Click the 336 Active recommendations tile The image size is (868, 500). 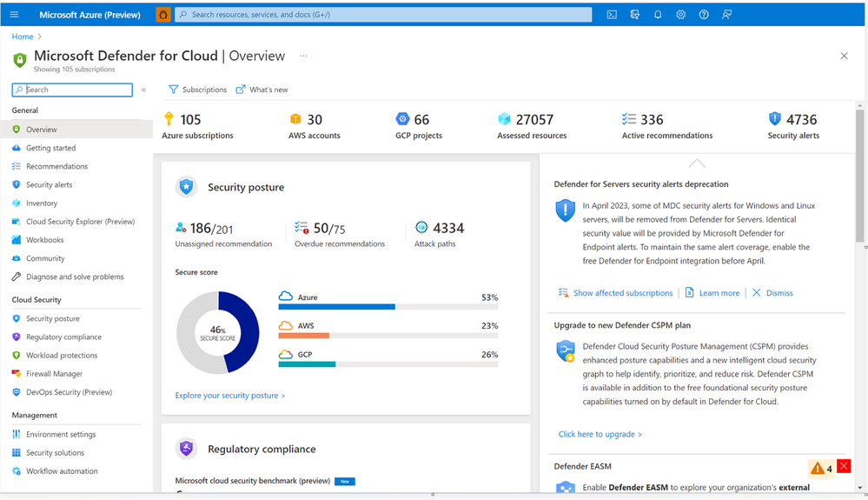[x=667, y=126]
